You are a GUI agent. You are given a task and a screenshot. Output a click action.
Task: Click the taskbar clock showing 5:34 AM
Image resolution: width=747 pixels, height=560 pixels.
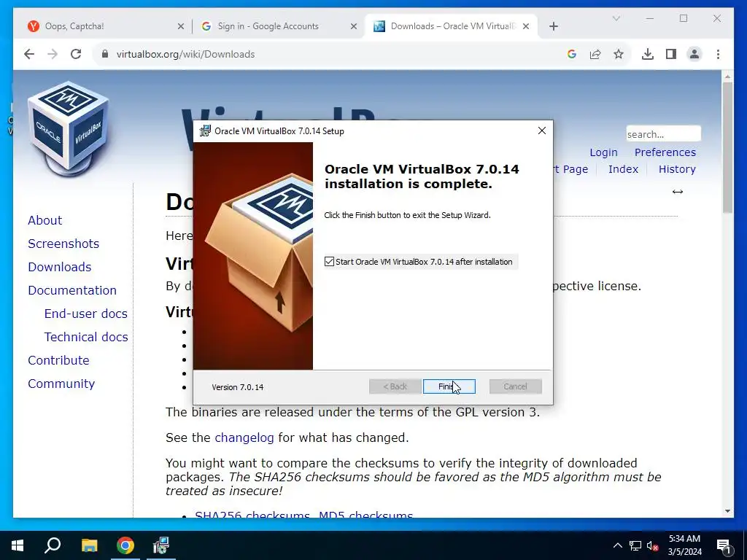684,545
